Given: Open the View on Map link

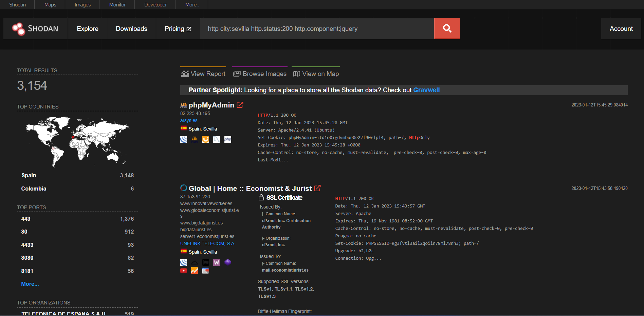Looking at the screenshot, I should pos(316,74).
